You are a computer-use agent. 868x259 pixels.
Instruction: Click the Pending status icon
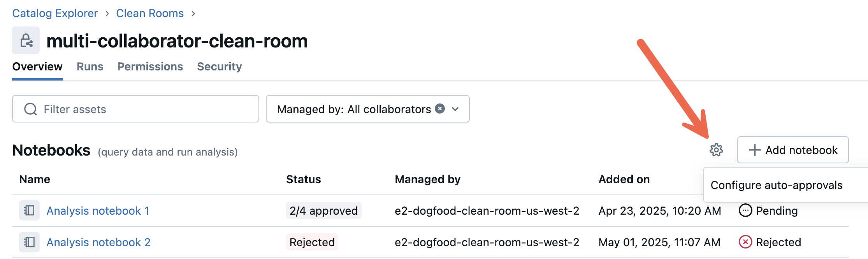coord(745,210)
